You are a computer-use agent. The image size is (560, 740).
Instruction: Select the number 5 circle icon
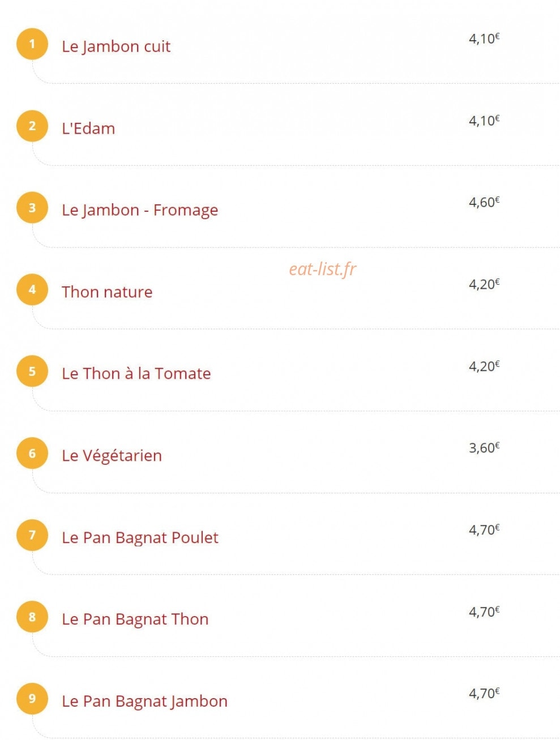[x=32, y=371]
